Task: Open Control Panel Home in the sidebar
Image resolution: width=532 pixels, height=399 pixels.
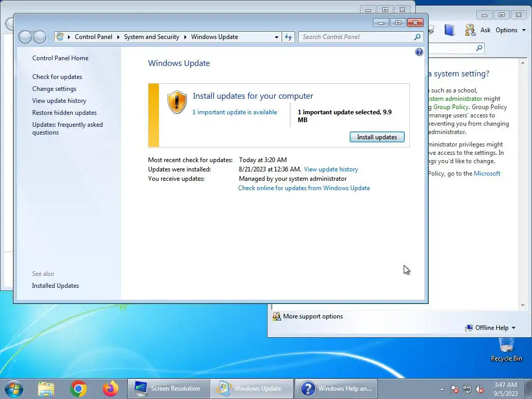Action: click(60, 58)
